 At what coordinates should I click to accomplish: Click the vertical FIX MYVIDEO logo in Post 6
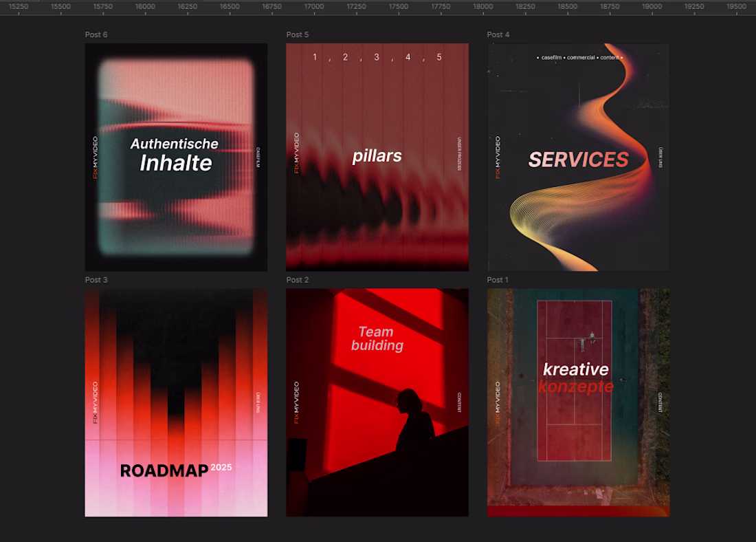click(95, 158)
